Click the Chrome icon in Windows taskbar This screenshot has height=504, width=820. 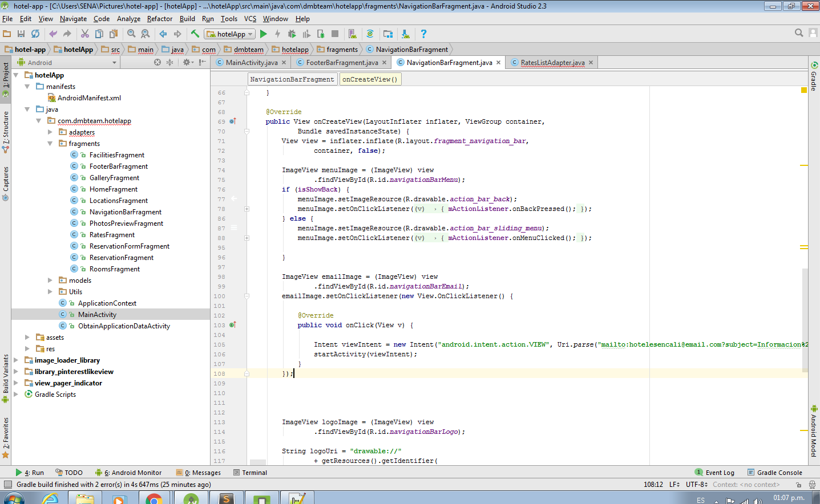point(154,498)
